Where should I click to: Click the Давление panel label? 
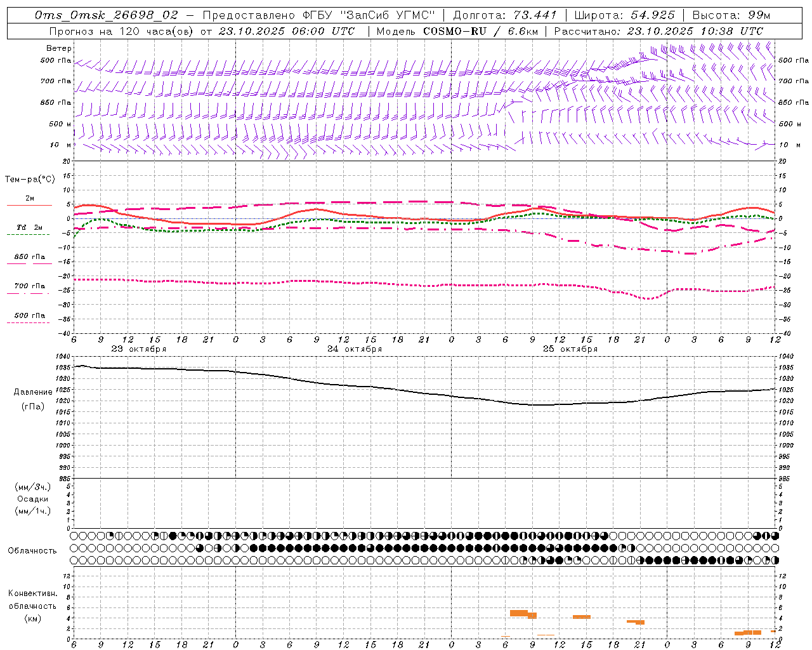(33, 392)
